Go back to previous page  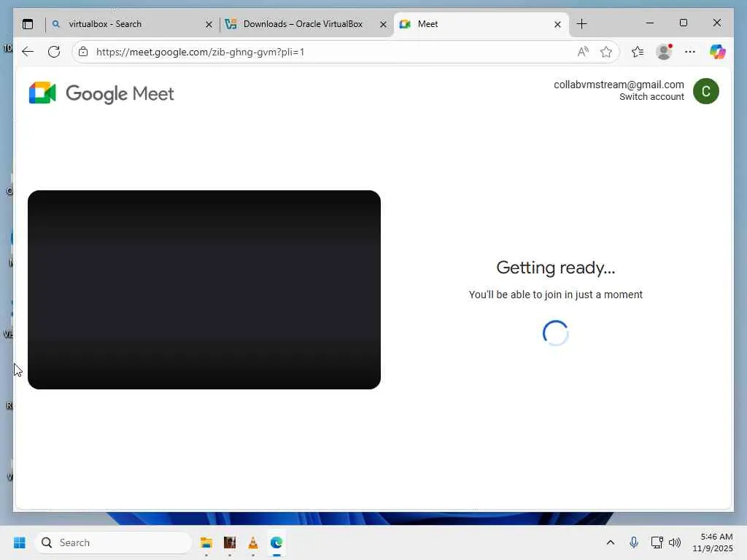tap(28, 52)
